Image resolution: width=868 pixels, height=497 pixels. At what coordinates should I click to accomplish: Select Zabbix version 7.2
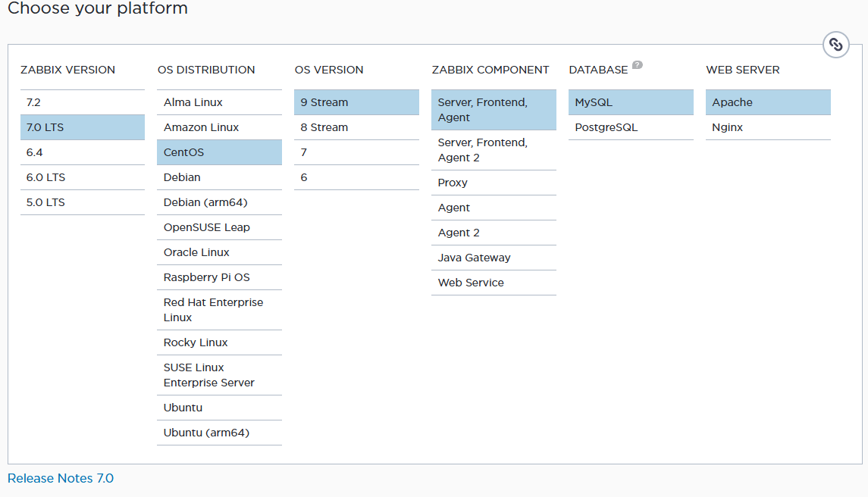(82, 102)
